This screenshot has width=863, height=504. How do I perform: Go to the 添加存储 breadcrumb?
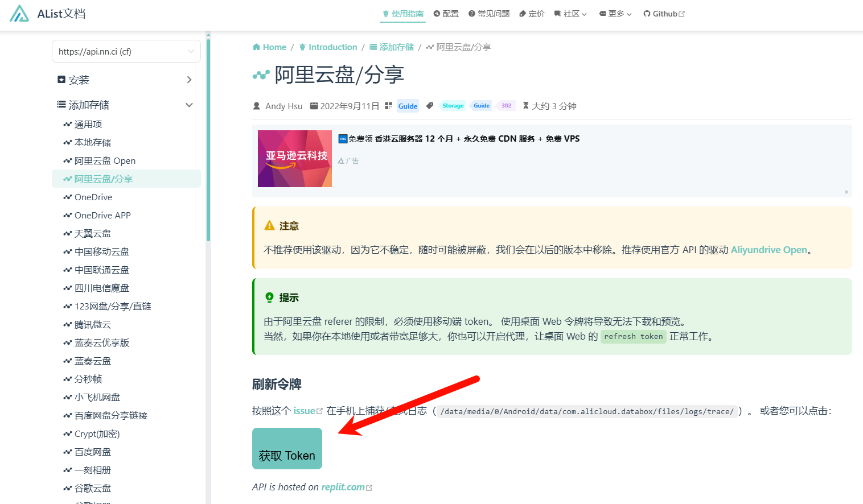coord(392,47)
